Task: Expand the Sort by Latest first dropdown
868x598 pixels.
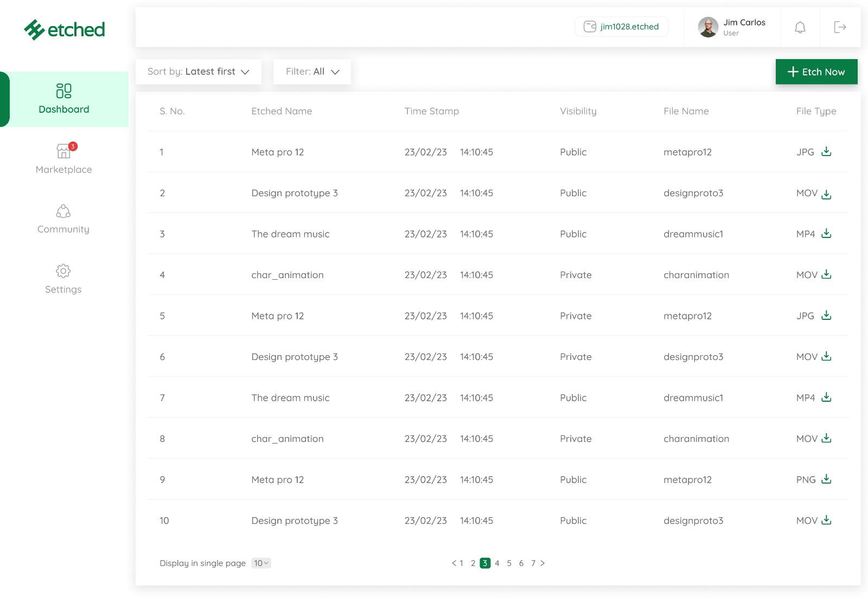Action: click(199, 72)
